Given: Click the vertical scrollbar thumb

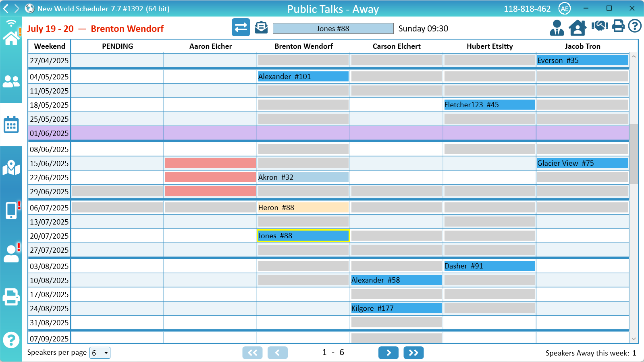Looking at the screenshot, I should [x=634, y=154].
